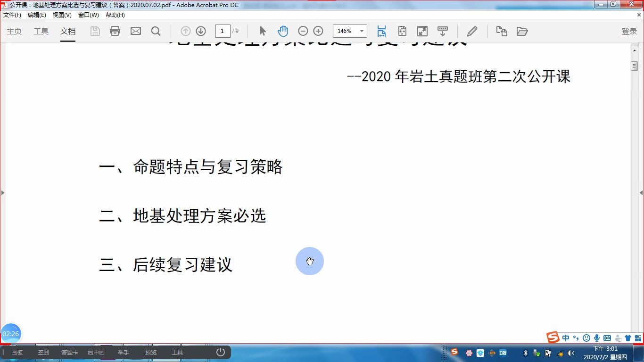Click 画中画 on class toolbar

click(x=96, y=353)
